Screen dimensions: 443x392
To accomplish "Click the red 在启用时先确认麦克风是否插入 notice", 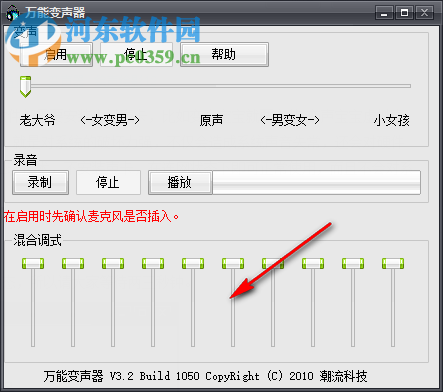I will 91,217.
